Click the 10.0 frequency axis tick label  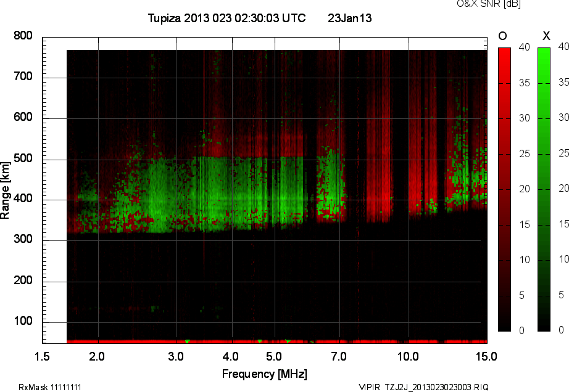pos(409,356)
